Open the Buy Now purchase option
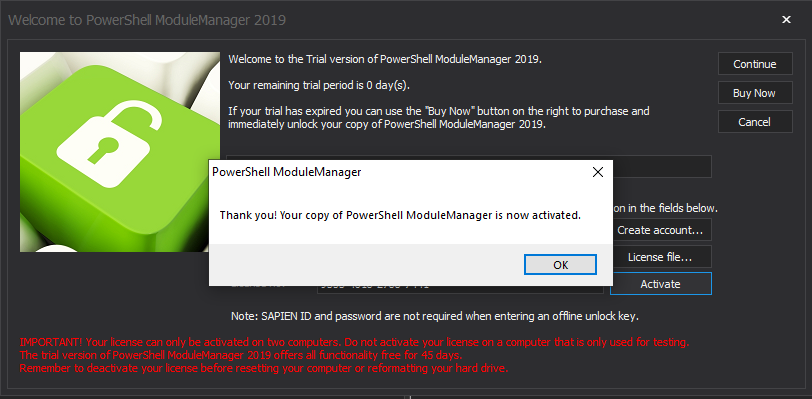 click(755, 93)
